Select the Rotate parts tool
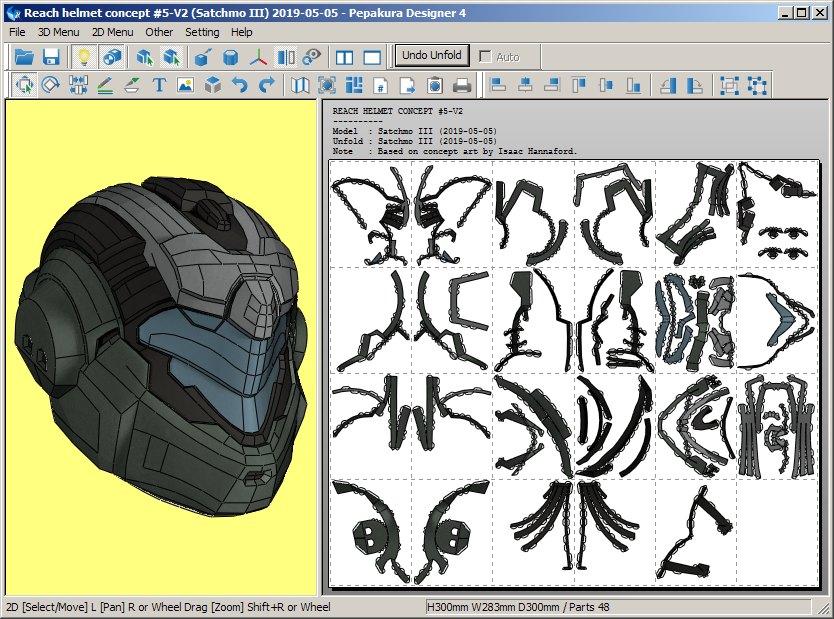The image size is (834, 619). pos(51,85)
